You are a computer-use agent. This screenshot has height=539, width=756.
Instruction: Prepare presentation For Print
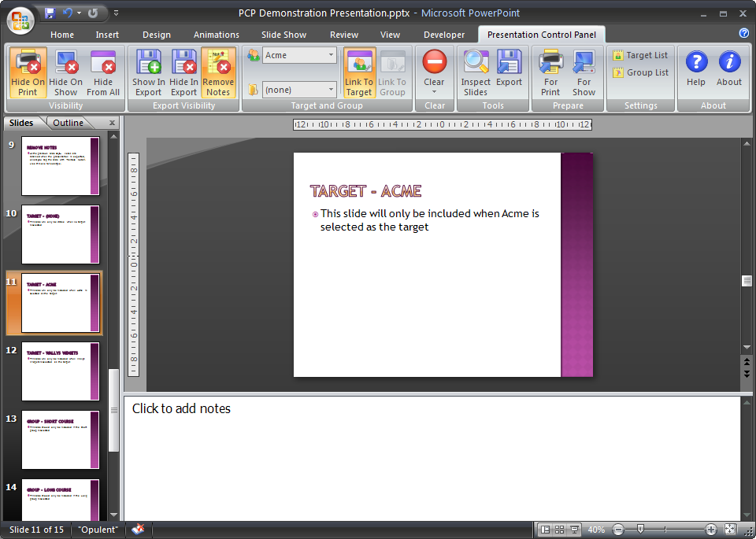(550, 72)
